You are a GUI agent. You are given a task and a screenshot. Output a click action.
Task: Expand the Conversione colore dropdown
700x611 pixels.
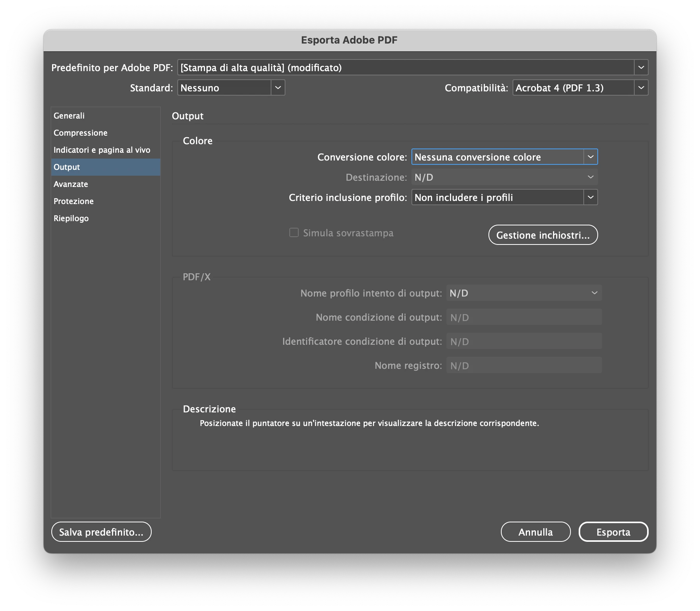(x=504, y=157)
